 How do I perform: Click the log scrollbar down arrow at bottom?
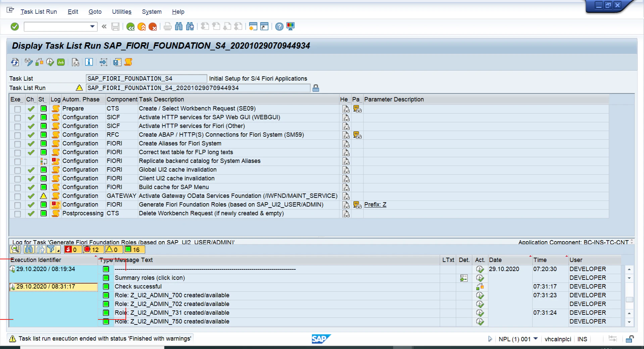tap(629, 322)
